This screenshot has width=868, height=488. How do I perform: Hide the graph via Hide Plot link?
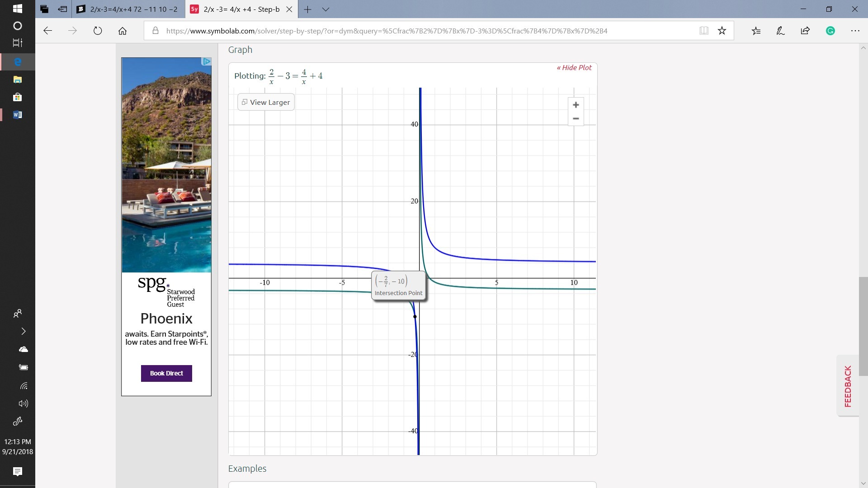(x=574, y=68)
